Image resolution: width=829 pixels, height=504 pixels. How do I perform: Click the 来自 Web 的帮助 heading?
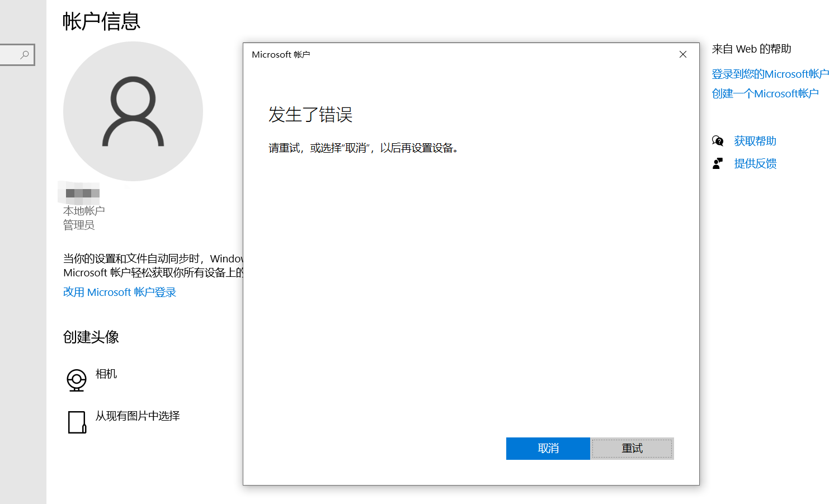coord(751,49)
